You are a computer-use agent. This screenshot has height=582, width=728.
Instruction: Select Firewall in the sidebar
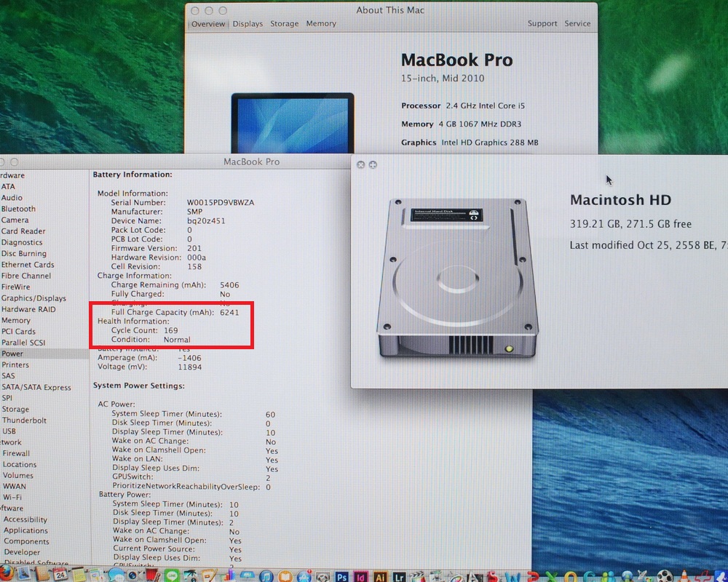16,453
